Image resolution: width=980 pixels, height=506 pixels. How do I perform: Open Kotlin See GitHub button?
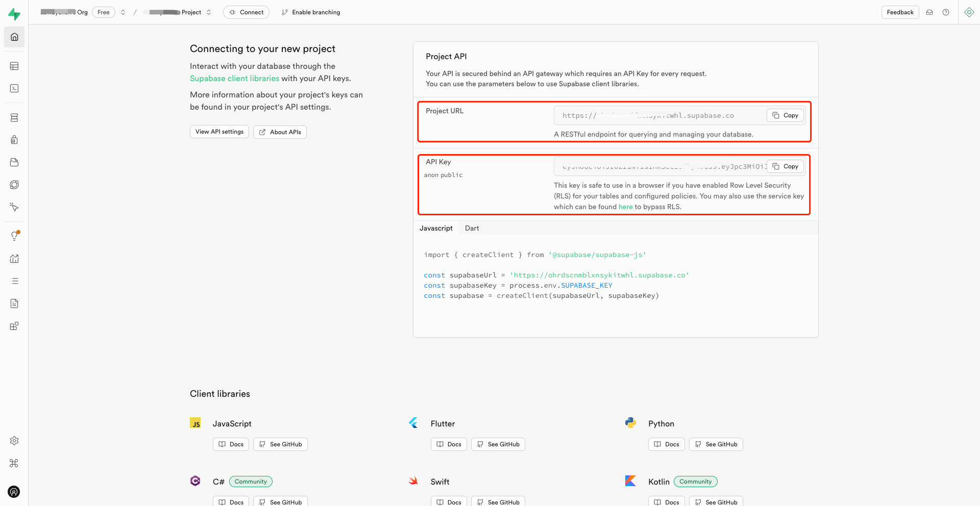[716, 501]
